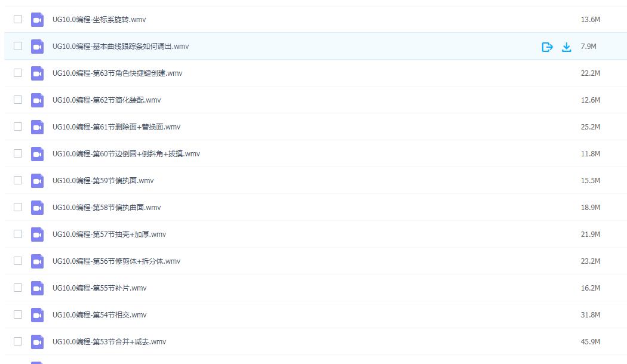627x364 pixels.
Task: Open 第53节合并+减去.wmv
Action: tap(109, 341)
